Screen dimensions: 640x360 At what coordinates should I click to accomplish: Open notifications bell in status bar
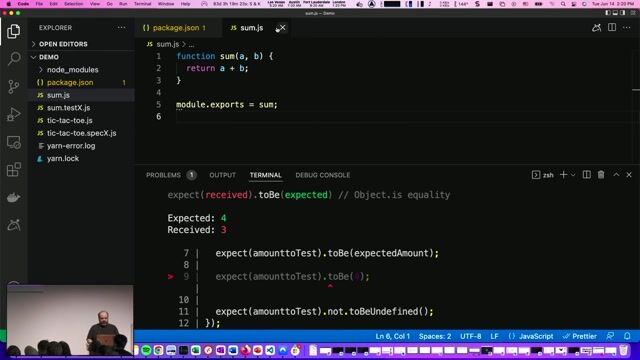[x=627, y=336]
